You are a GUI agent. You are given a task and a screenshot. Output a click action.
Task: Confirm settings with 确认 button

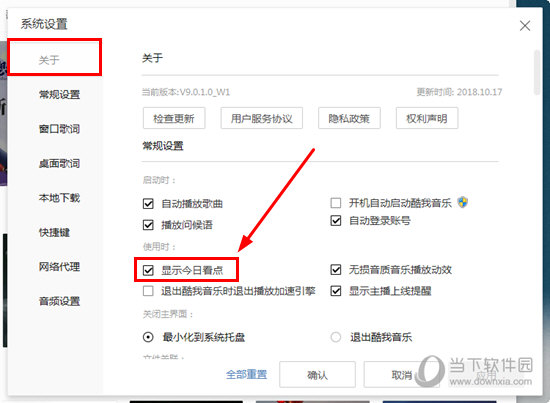[x=317, y=375]
